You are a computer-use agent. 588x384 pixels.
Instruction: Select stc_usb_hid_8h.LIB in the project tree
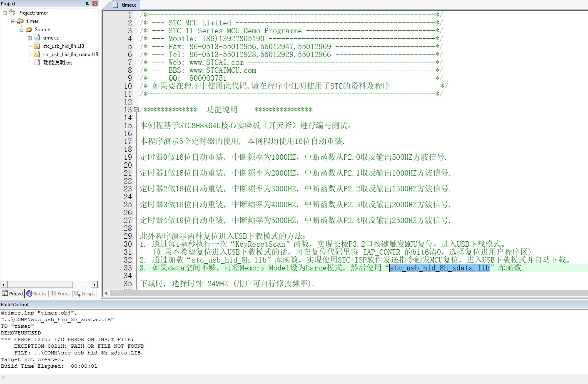(x=63, y=46)
